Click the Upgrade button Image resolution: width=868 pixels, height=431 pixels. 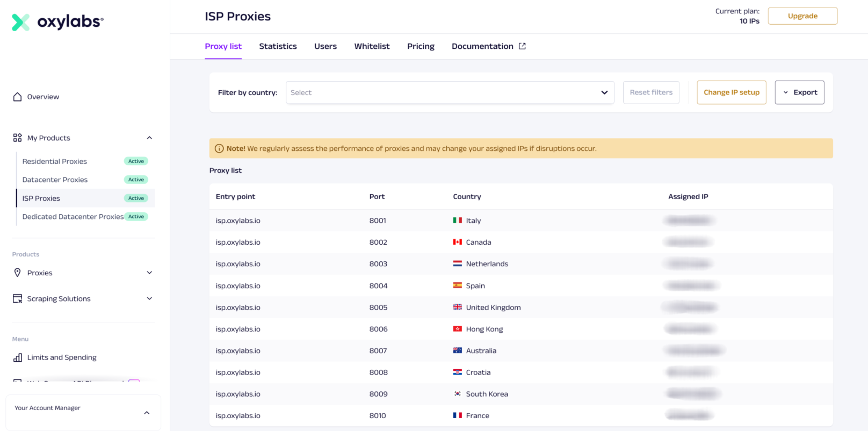click(x=802, y=16)
